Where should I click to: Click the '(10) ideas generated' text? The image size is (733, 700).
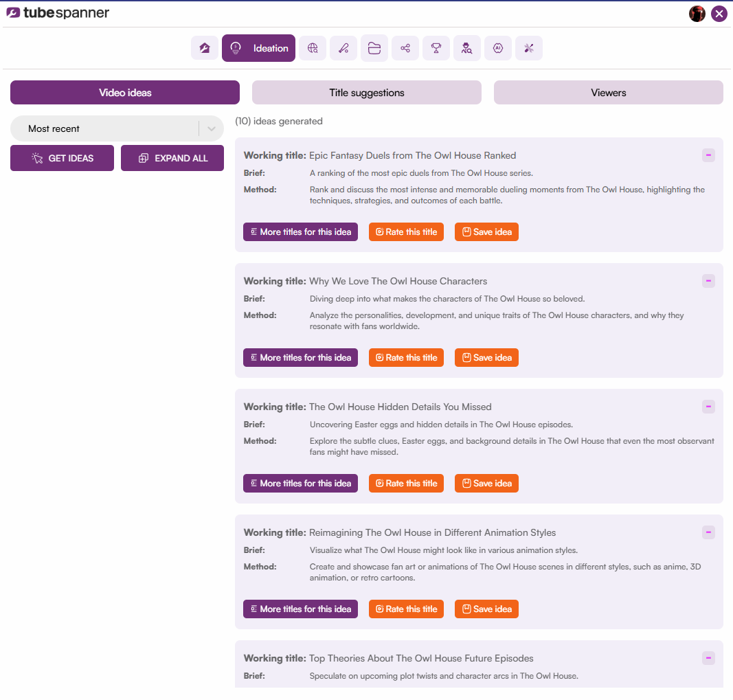click(x=279, y=121)
